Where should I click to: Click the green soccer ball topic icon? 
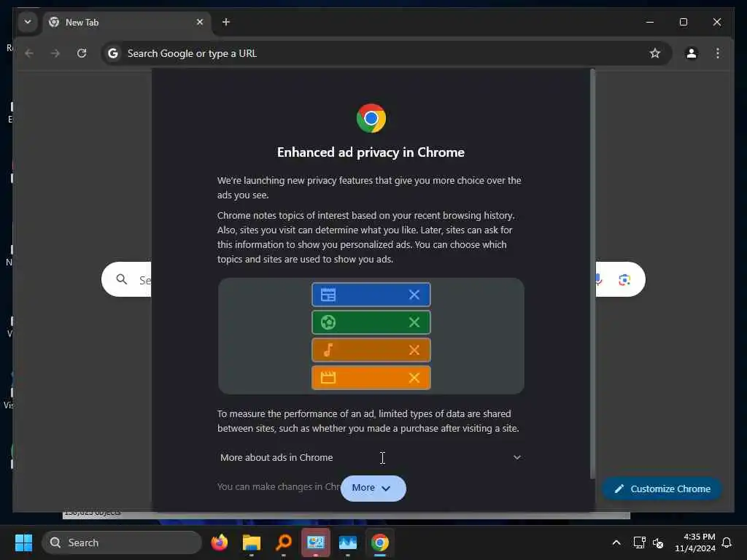click(x=328, y=322)
